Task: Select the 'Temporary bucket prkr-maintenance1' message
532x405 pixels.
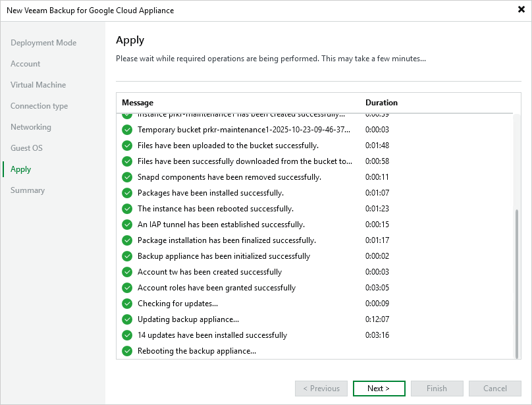Action: point(244,130)
